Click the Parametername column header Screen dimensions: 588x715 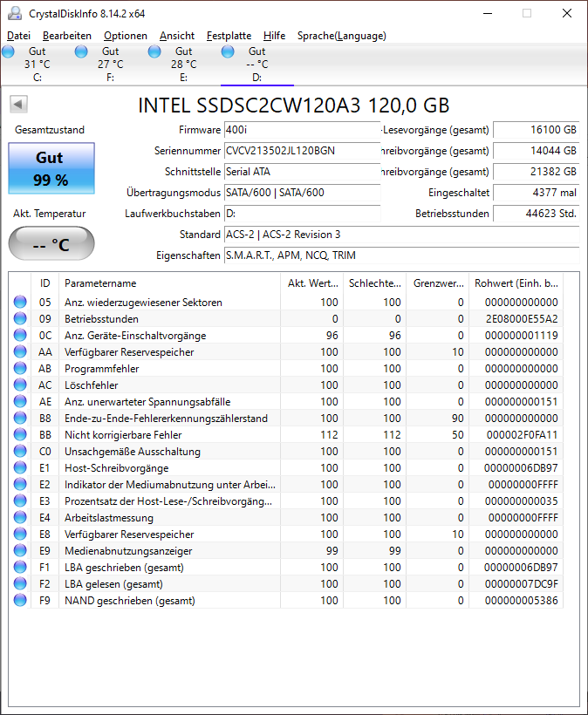169,283
